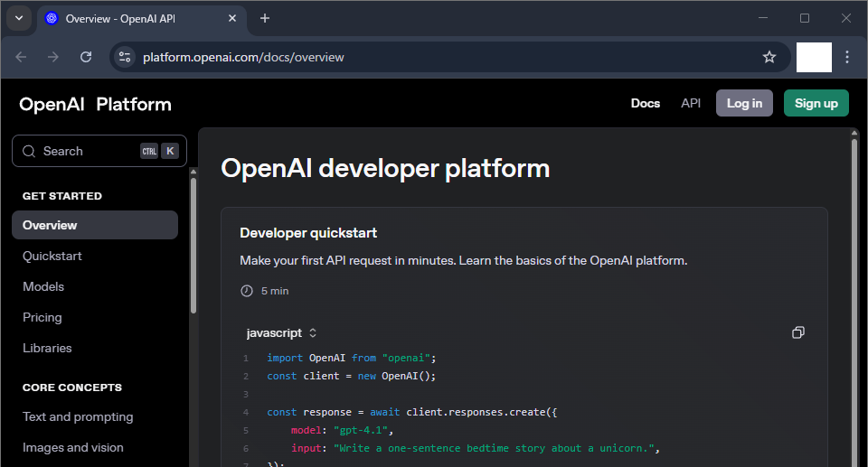
Task: Open Libraries in the sidebar
Action: click(47, 348)
